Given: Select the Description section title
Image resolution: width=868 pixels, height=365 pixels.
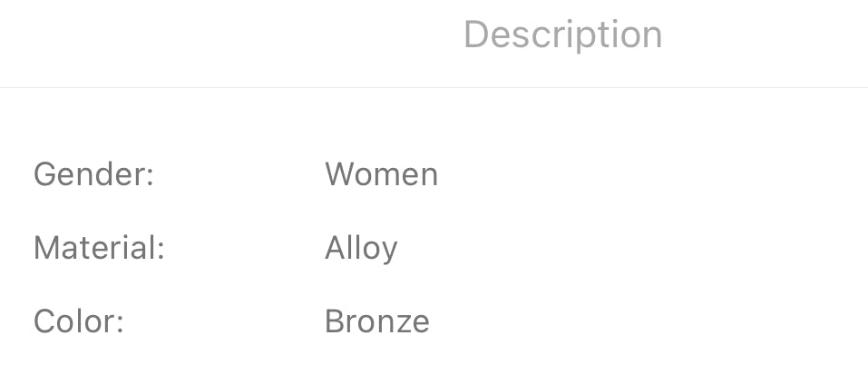Looking at the screenshot, I should click(562, 35).
